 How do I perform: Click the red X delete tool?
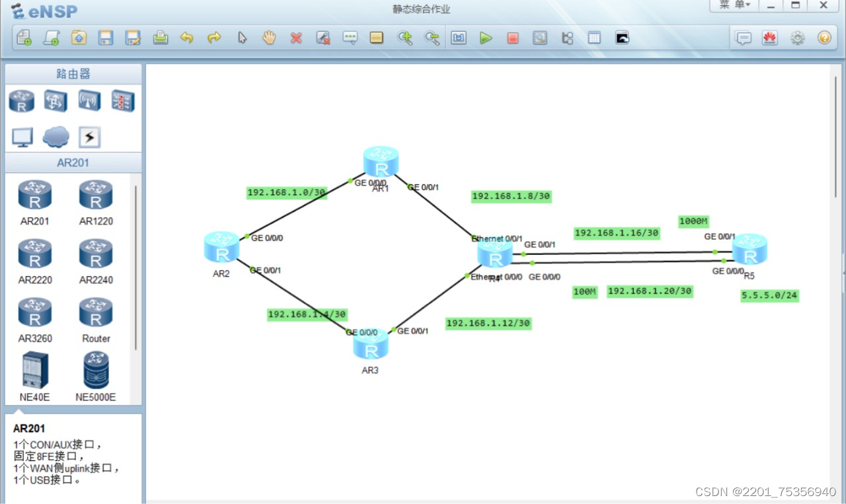pyautogui.click(x=296, y=38)
